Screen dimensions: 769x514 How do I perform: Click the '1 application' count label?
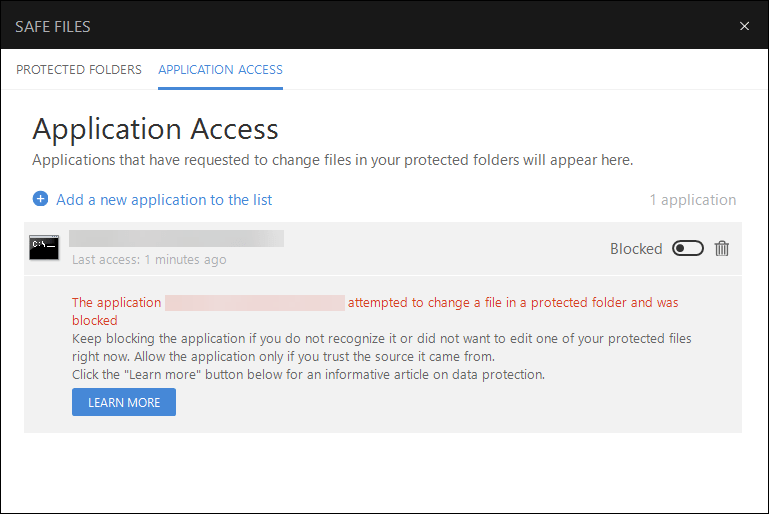(692, 200)
